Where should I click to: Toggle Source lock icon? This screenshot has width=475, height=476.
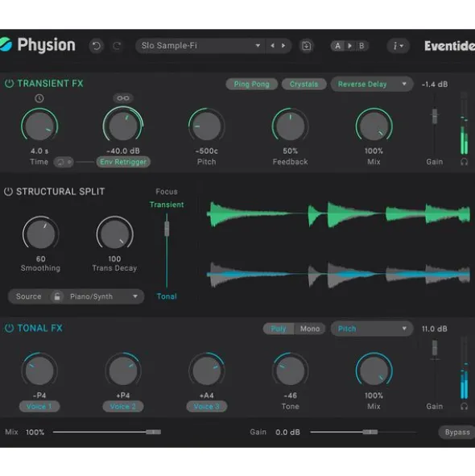click(57, 296)
